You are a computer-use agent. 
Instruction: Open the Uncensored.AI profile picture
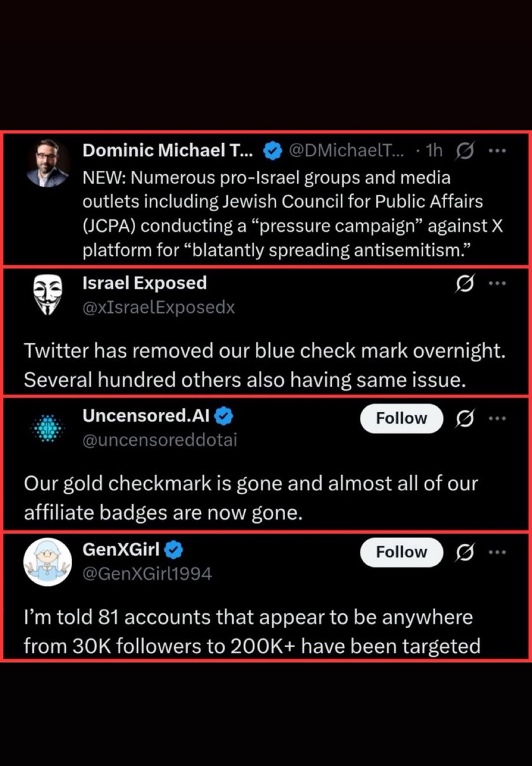click(x=49, y=428)
